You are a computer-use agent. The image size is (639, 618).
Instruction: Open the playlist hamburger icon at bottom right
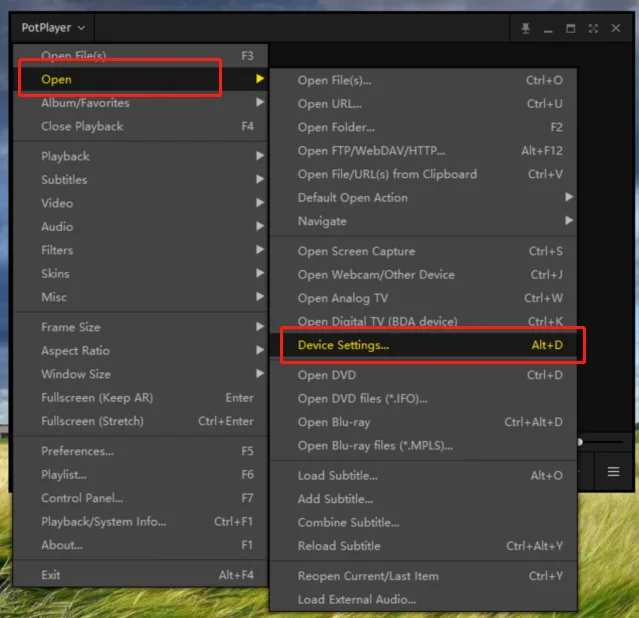point(613,472)
